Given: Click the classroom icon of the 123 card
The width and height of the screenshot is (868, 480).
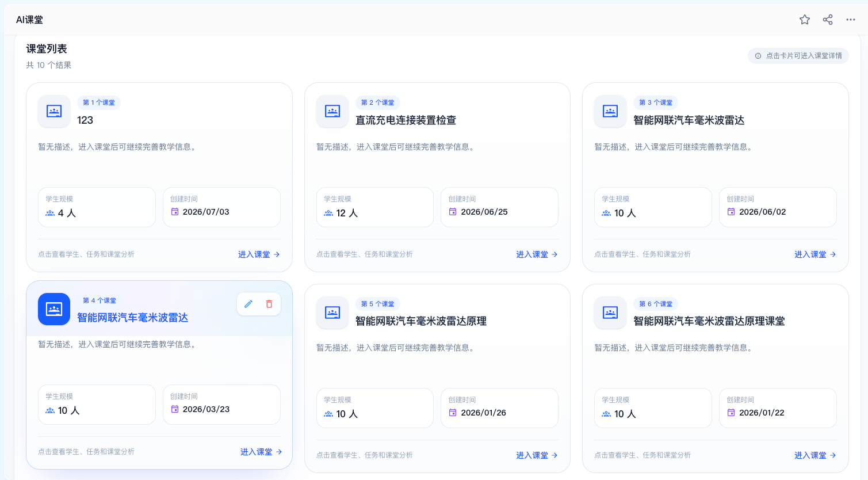Looking at the screenshot, I should coord(54,111).
